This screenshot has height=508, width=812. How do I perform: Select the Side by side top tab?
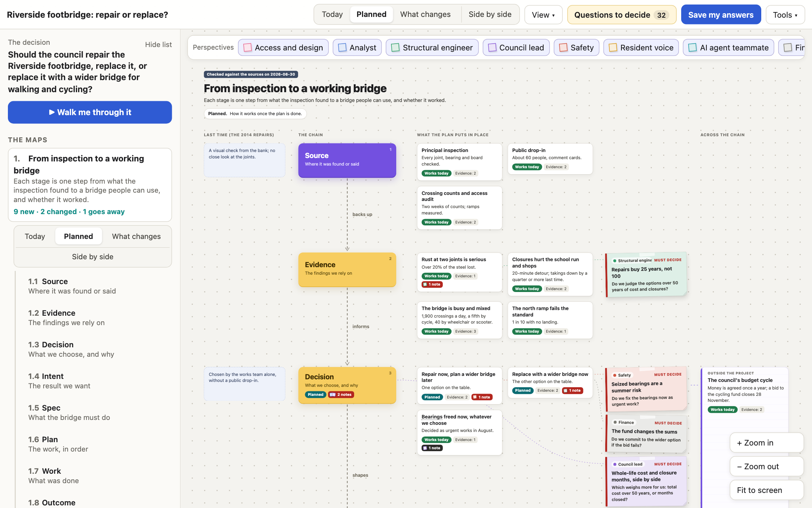pos(490,14)
